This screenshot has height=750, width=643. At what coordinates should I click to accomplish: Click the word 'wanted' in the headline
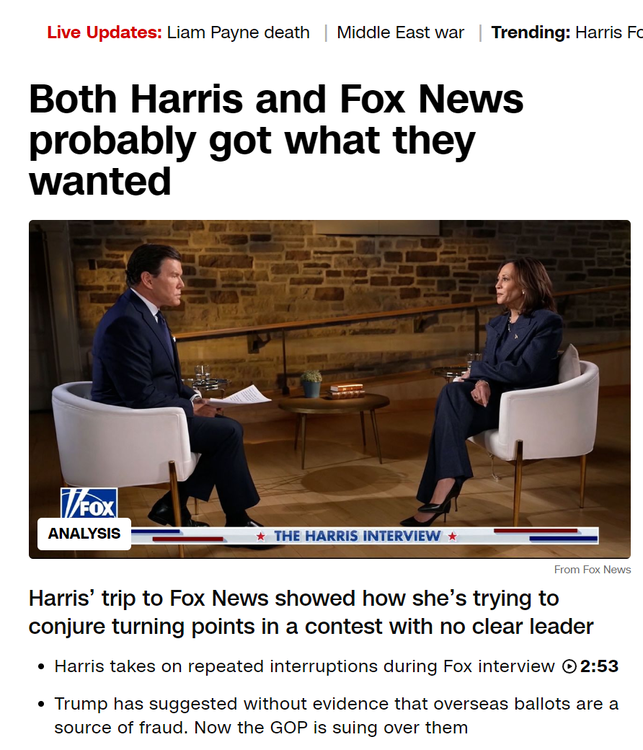coord(100,181)
